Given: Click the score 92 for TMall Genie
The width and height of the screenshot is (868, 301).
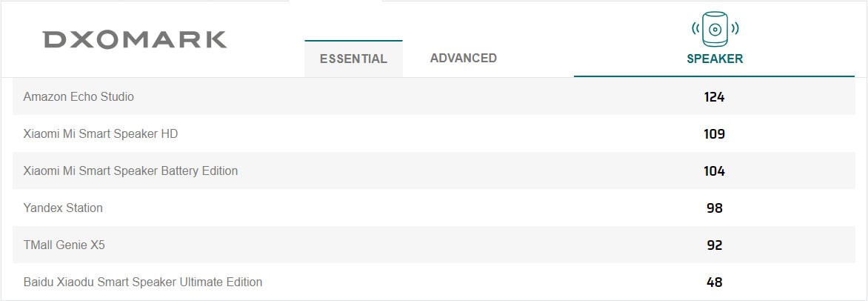Looking at the screenshot, I should (x=715, y=245).
